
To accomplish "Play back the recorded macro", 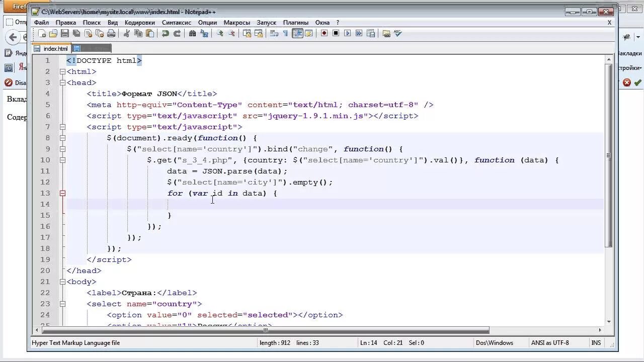I will [x=347, y=34].
